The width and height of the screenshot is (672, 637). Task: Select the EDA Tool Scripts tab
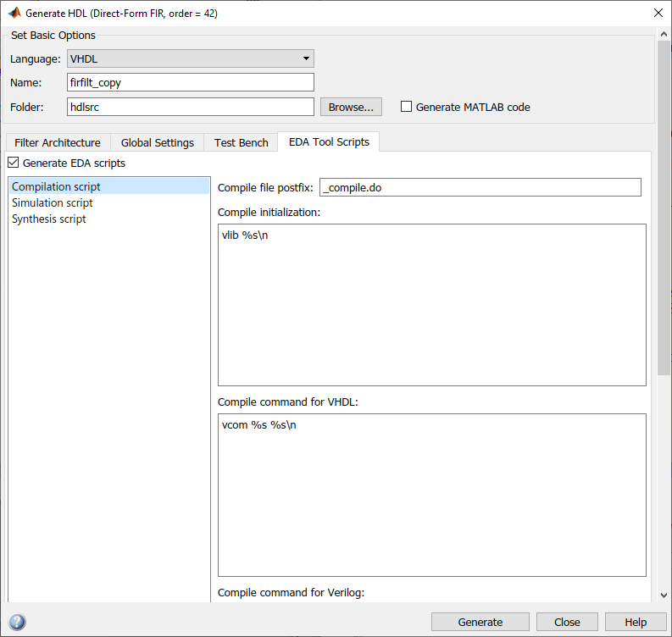329,141
